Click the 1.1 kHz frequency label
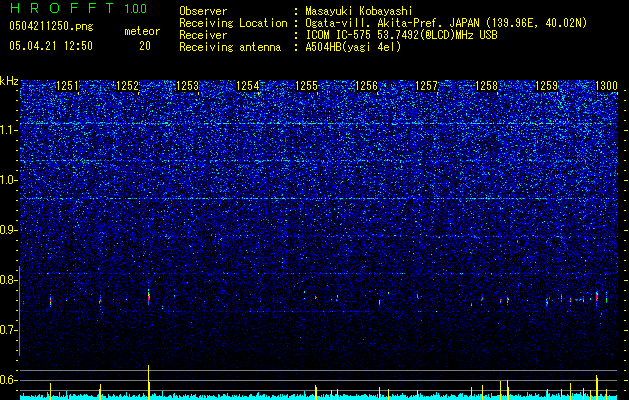Image resolution: width=629 pixels, height=400 pixels. tap(9, 130)
